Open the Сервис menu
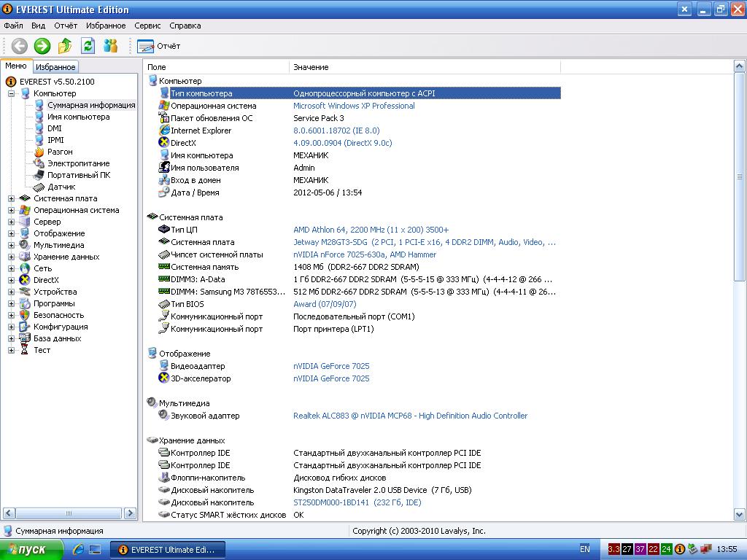The height and width of the screenshot is (560, 747). [147, 26]
